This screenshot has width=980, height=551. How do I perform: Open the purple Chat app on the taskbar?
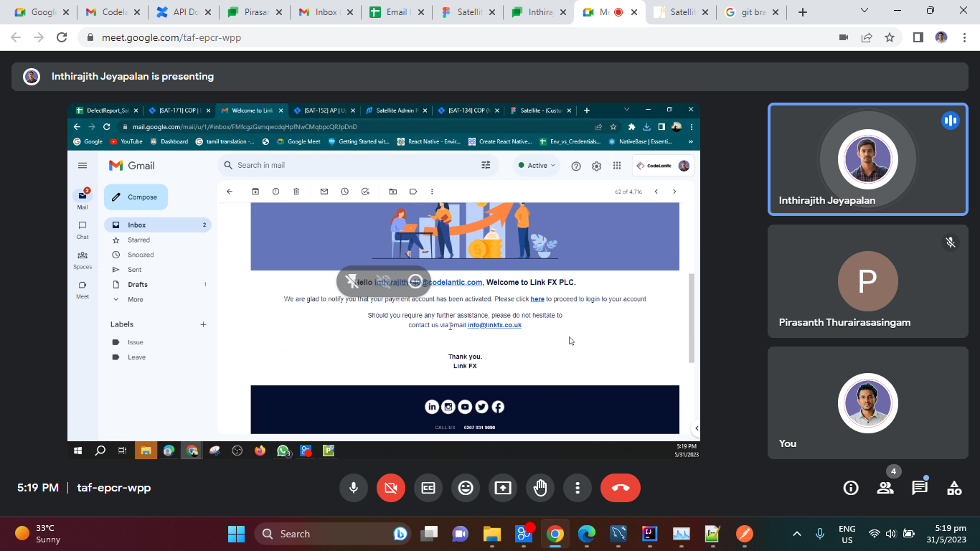click(x=460, y=534)
